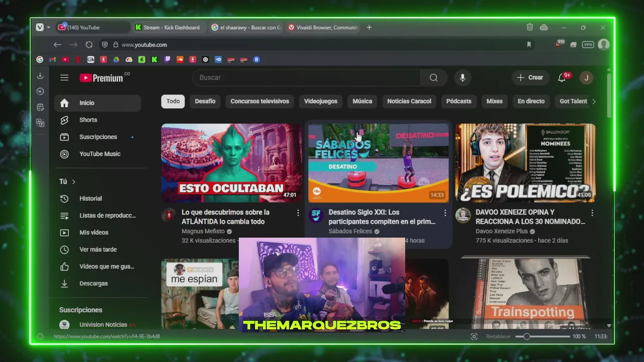
Task: Open options menu for DAVOO XENEIZE video
Action: [x=592, y=213]
